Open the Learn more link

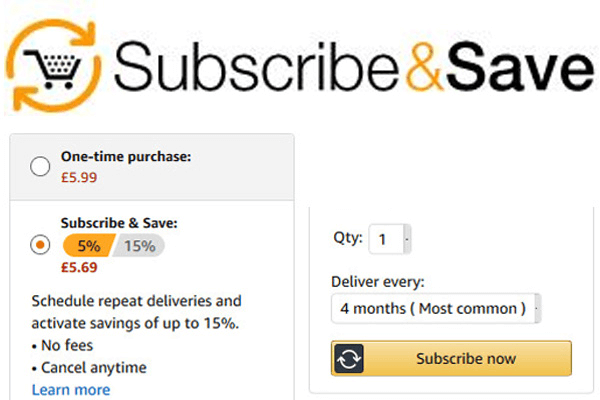[x=71, y=390]
